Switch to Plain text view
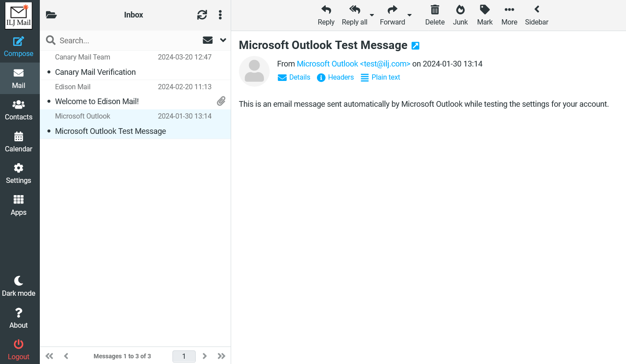Image resolution: width=626 pixels, height=364 pixels. click(x=380, y=77)
